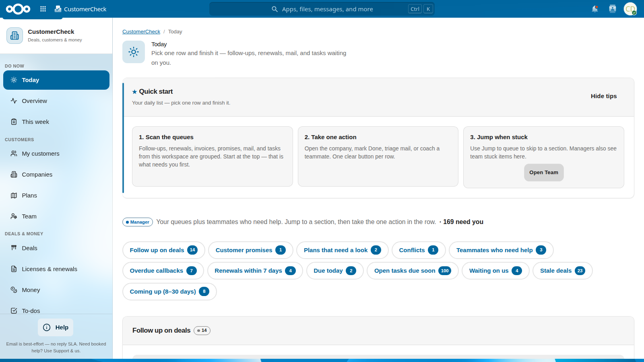The height and width of the screenshot is (362, 644).
Task: Open the apps grid menu icon
Action: (43, 9)
